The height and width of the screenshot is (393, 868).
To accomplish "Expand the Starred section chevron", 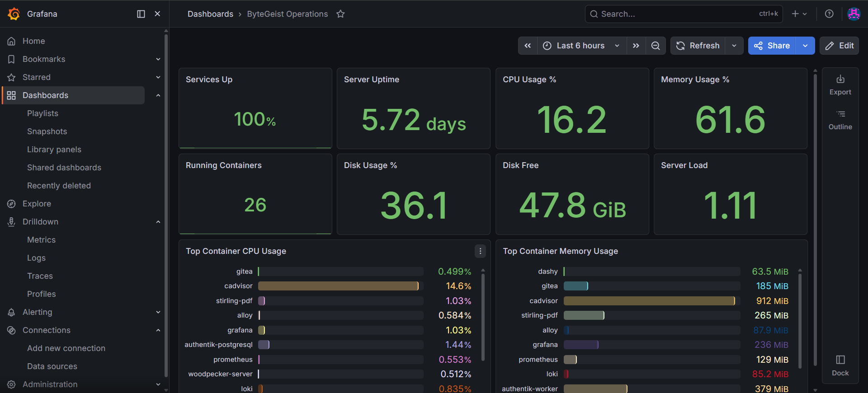I will 158,77.
